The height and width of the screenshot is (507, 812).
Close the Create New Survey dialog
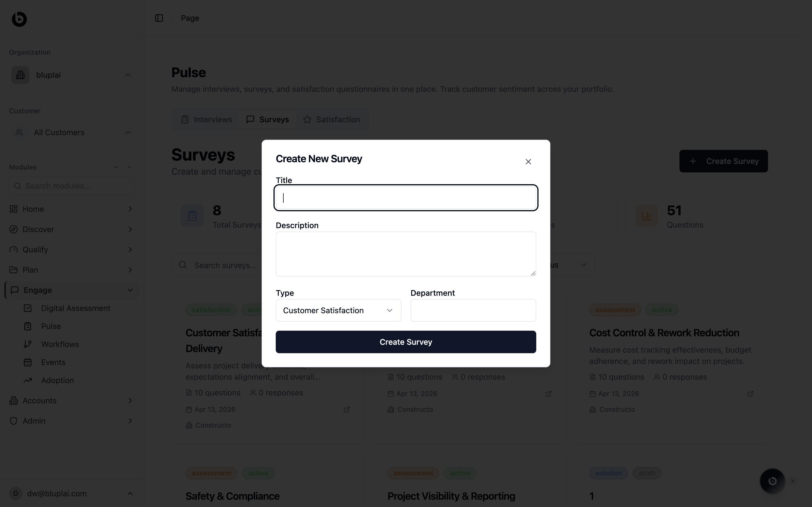[528, 162]
